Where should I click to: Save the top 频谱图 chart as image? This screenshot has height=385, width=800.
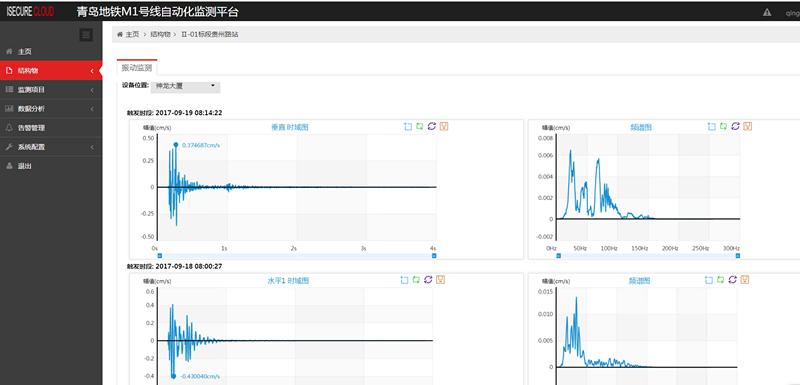pos(747,126)
